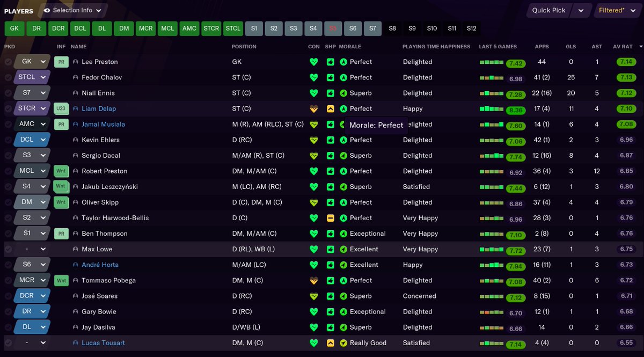
Task: Open the Selection Info dropdown
Action: point(73,10)
